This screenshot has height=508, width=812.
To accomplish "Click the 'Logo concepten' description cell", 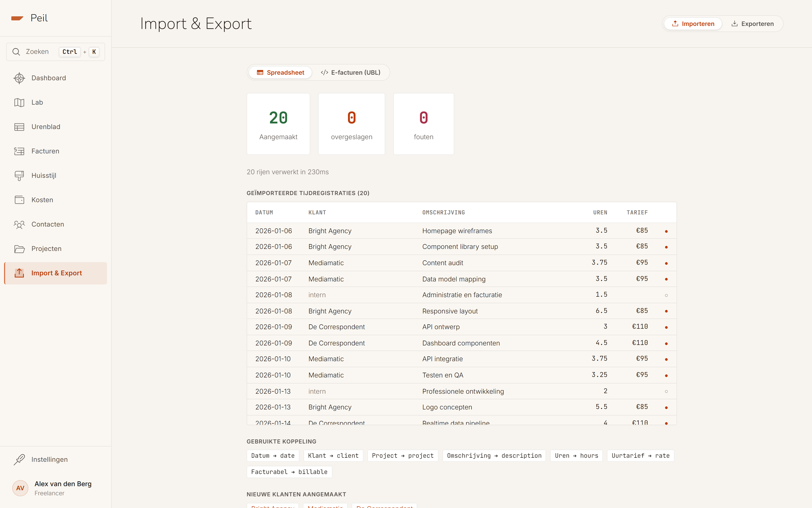I will click(x=447, y=407).
